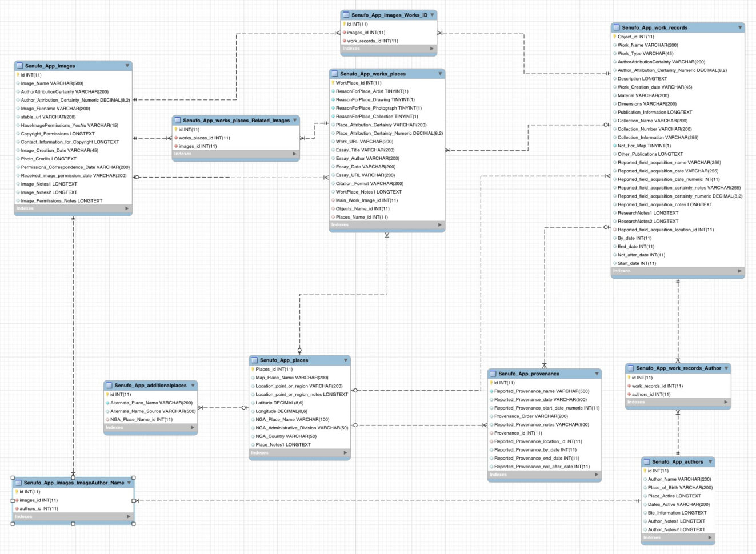Click the foreign key icon beside Main_Work_Image_id column

coord(333,200)
